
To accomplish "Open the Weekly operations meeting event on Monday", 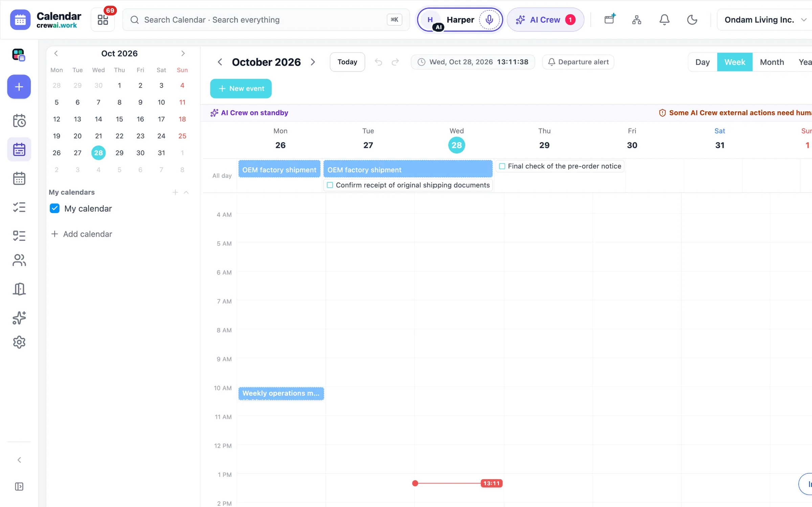I will 281,393.
